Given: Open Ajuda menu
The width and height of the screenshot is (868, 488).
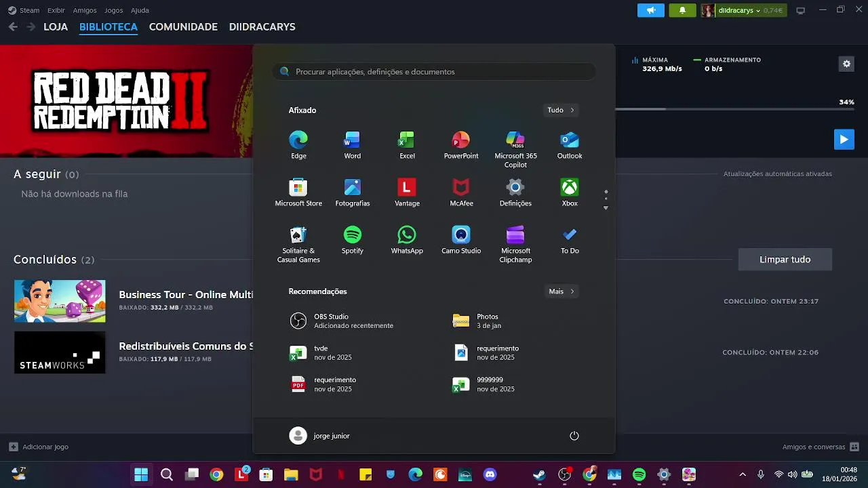Looking at the screenshot, I should [x=140, y=10].
